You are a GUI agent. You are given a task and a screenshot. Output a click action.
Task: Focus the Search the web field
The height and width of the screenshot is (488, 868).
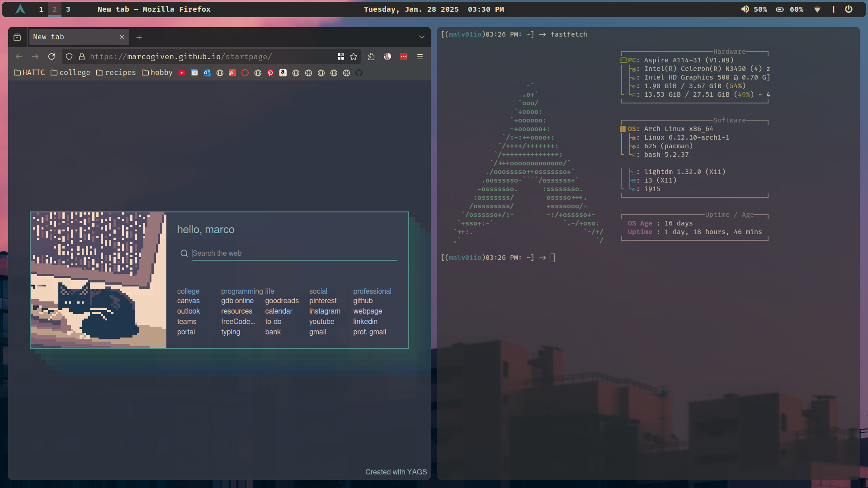click(x=294, y=253)
